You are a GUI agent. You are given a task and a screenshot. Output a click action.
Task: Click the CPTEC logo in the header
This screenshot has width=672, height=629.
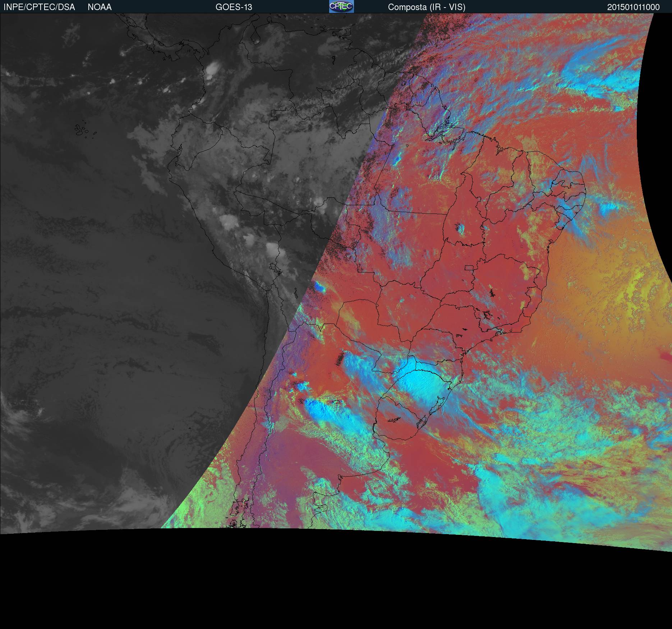point(341,6)
